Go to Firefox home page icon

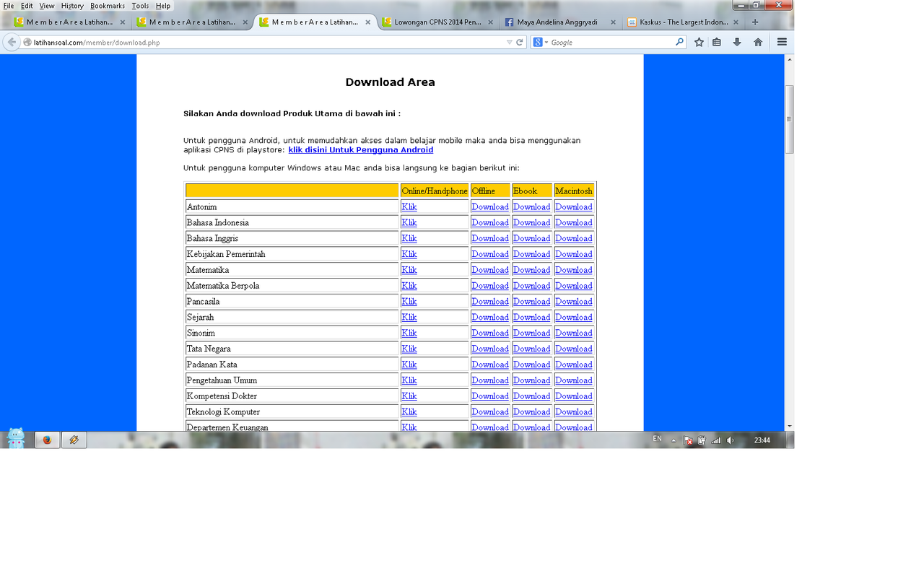758,42
